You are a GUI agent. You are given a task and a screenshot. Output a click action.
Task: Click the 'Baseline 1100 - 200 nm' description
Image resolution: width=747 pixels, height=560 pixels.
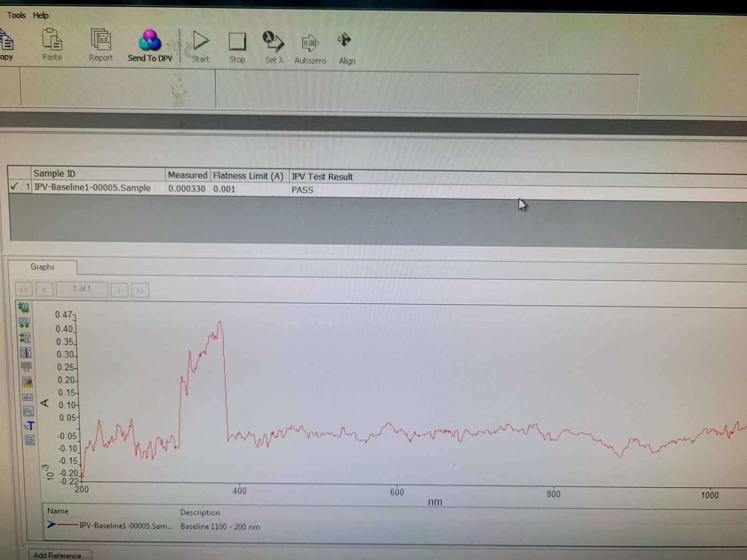click(220, 526)
